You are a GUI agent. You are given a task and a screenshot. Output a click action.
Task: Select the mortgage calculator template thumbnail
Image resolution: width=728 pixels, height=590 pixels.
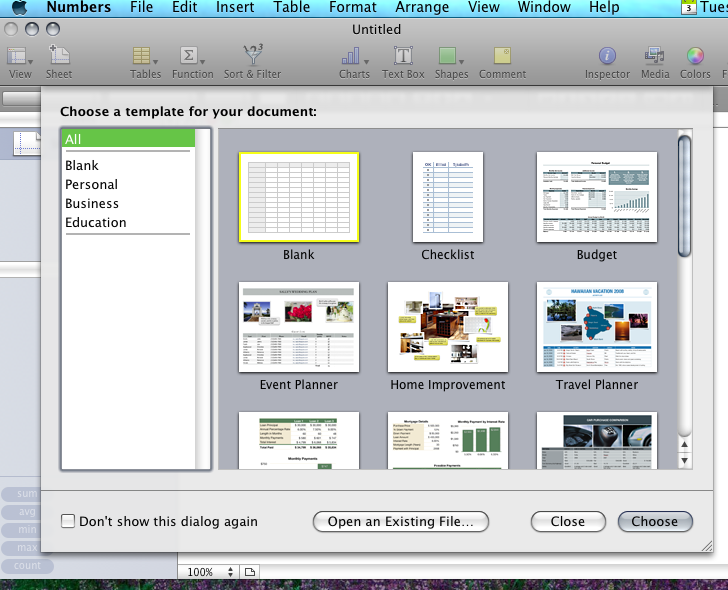(448, 441)
